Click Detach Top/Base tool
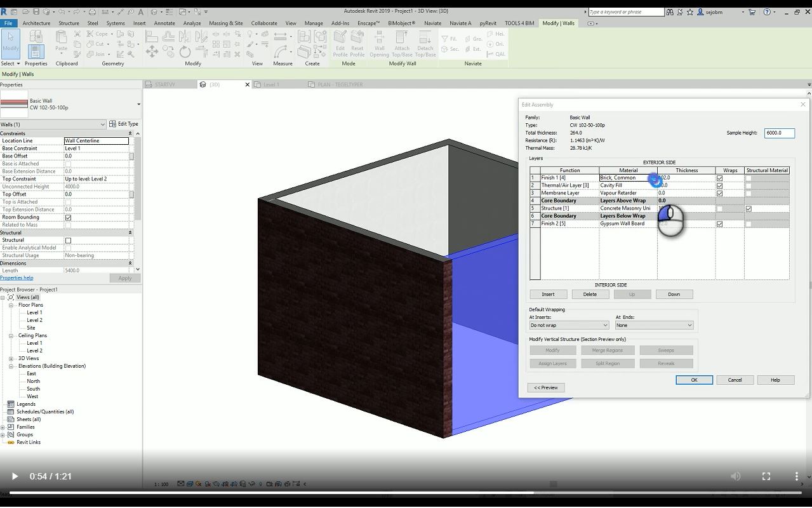812x508 pixels. coord(425,43)
